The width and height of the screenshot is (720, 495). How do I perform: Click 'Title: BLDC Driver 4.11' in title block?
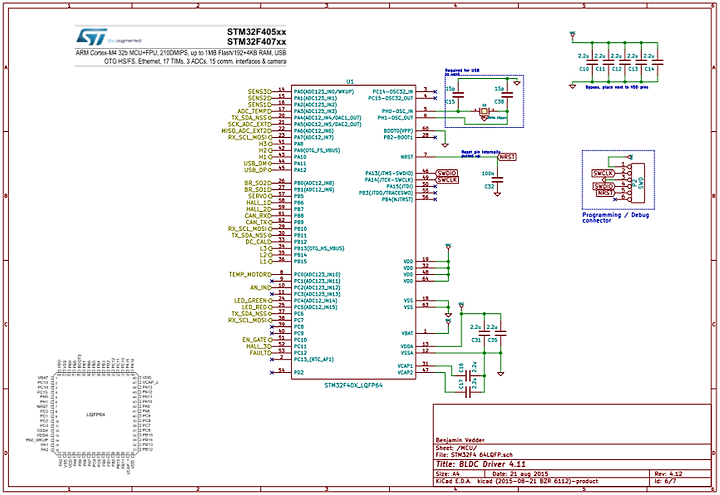click(481, 464)
